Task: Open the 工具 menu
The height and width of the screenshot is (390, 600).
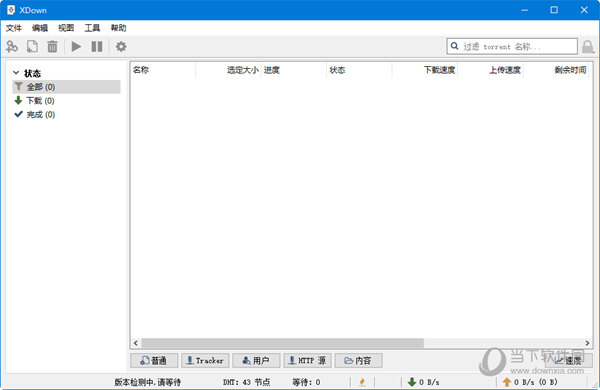Action: (x=92, y=28)
